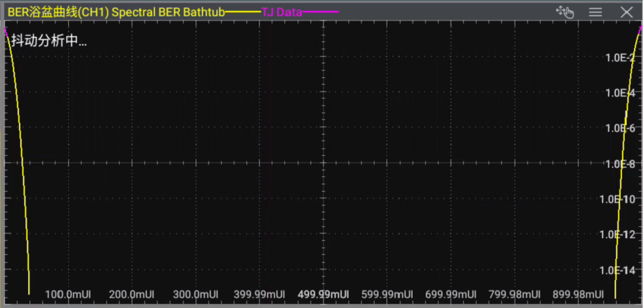This screenshot has width=644, height=308.
Task: Open the hamburger menu in title bar
Action: [596, 12]
